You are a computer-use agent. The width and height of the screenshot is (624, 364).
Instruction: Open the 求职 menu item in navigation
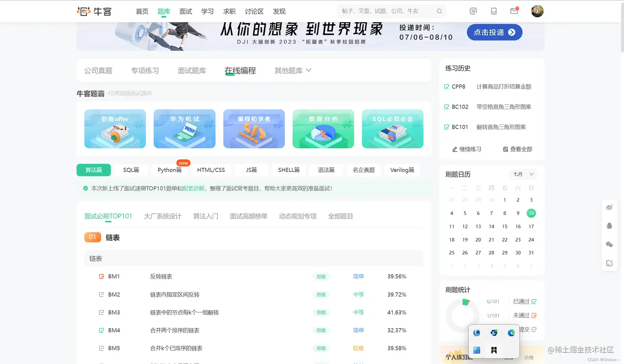(229, 11)
